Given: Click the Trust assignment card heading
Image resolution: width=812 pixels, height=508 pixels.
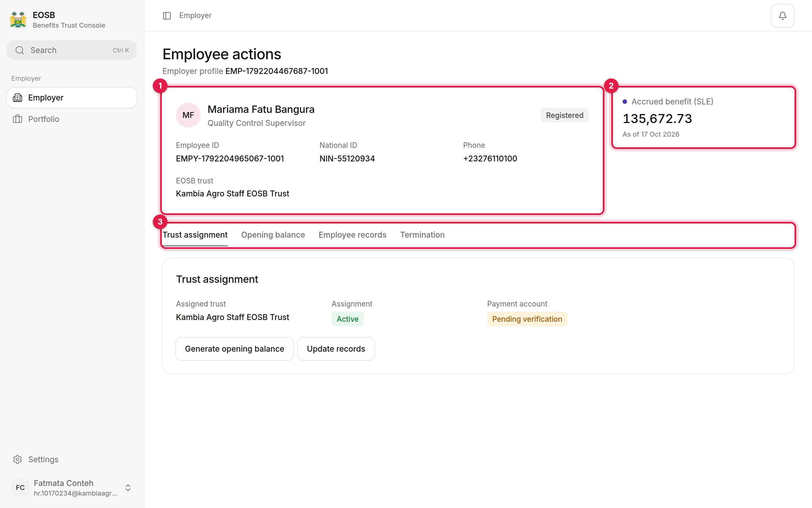Looking at the screenshot, I should [x=217, y=279].
